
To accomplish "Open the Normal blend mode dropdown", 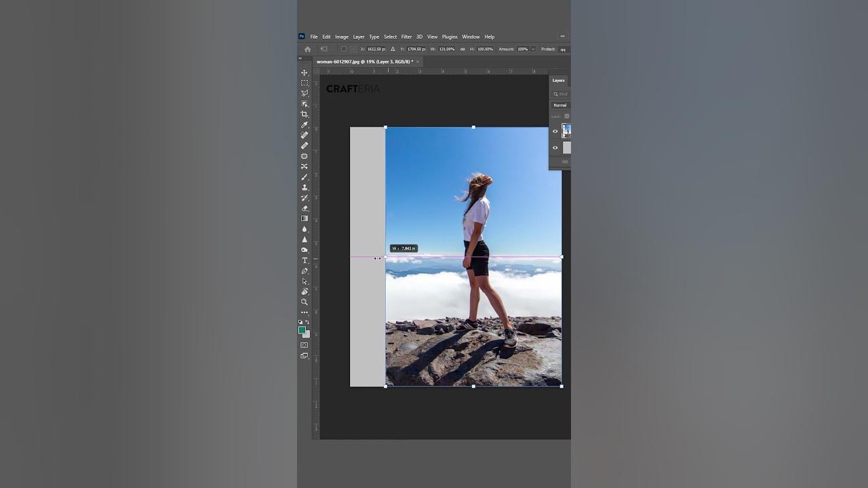I will [561, 105].
